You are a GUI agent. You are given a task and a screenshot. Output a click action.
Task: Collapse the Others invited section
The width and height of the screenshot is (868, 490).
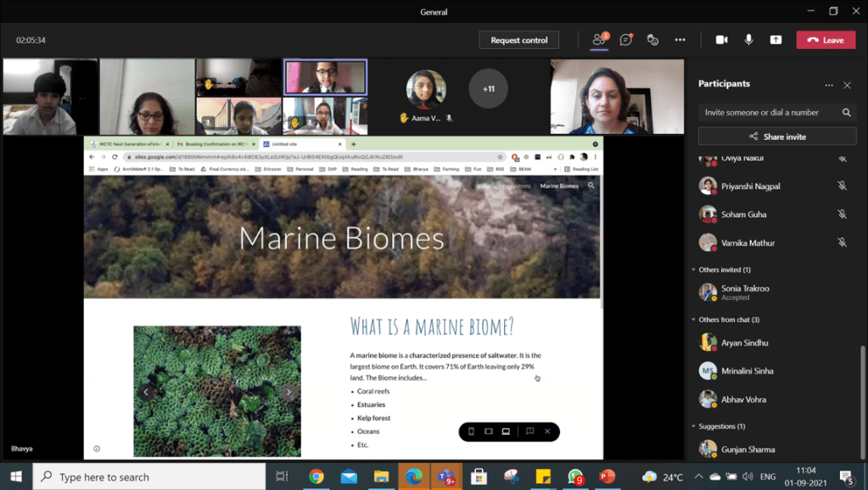[x=693, y=270]
